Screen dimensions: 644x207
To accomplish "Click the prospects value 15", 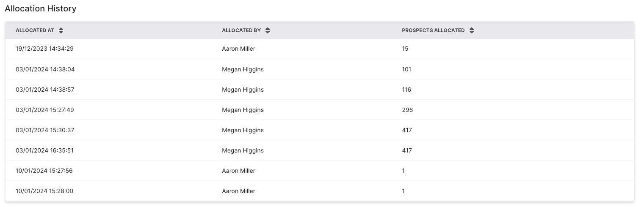I will [x=405, y=49].
